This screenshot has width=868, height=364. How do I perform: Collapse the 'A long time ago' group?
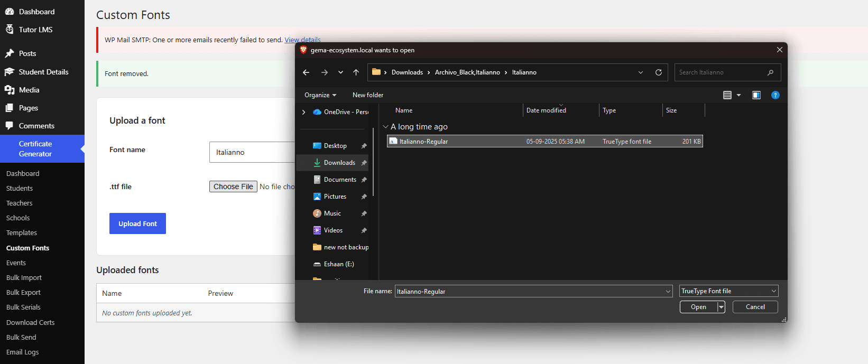point(385,127)
